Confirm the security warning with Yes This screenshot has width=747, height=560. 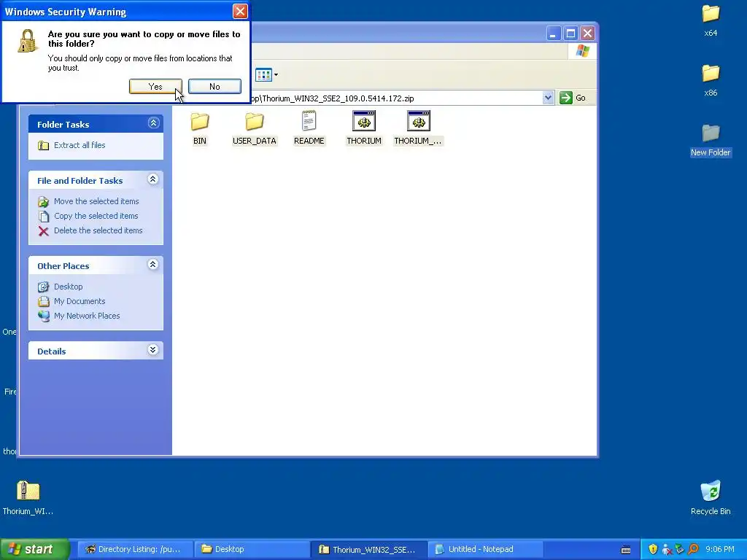tap(155, 86)
